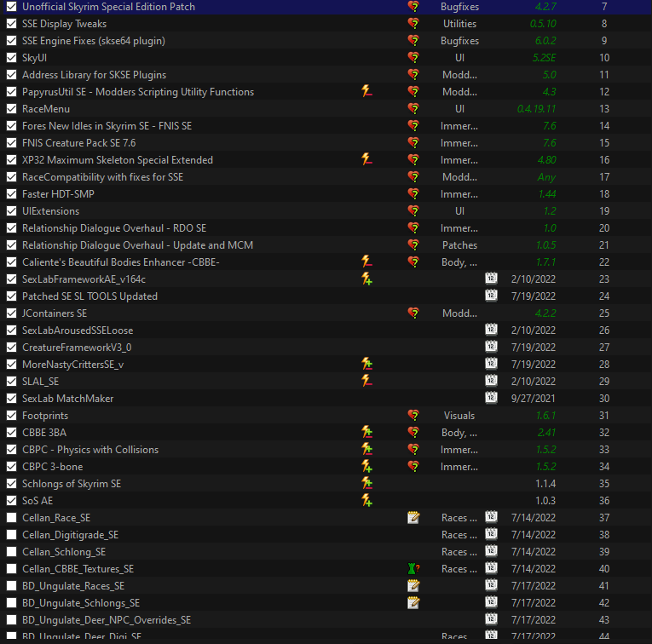This screenshot has width=652, height=644.
Task: Click the heart icon for JContainers SE
Action: tap(413, 313)
